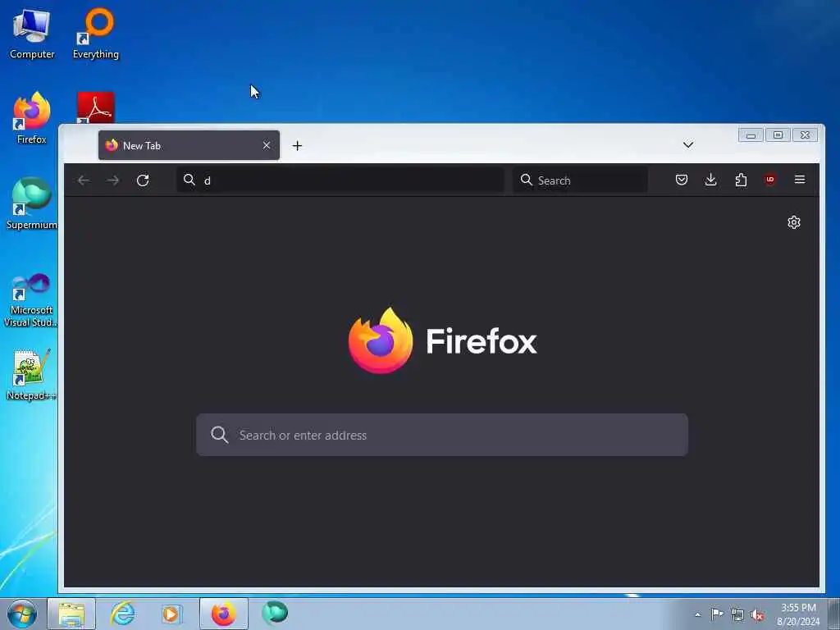Minimize the Firefox window
Image resolution: width=840 pixels, height=630 pixels.
click(751, 135)
